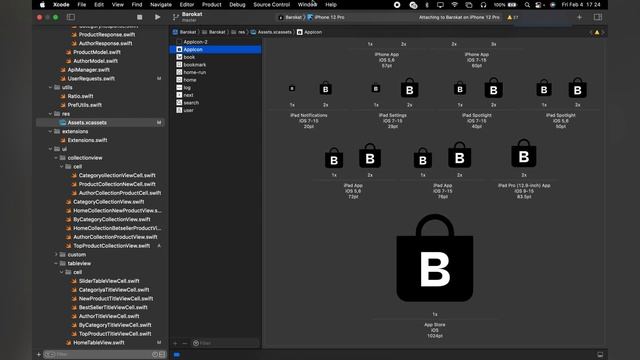Add a new asset with plus button
The image size is (640, 360).
[x=176, y=343]
